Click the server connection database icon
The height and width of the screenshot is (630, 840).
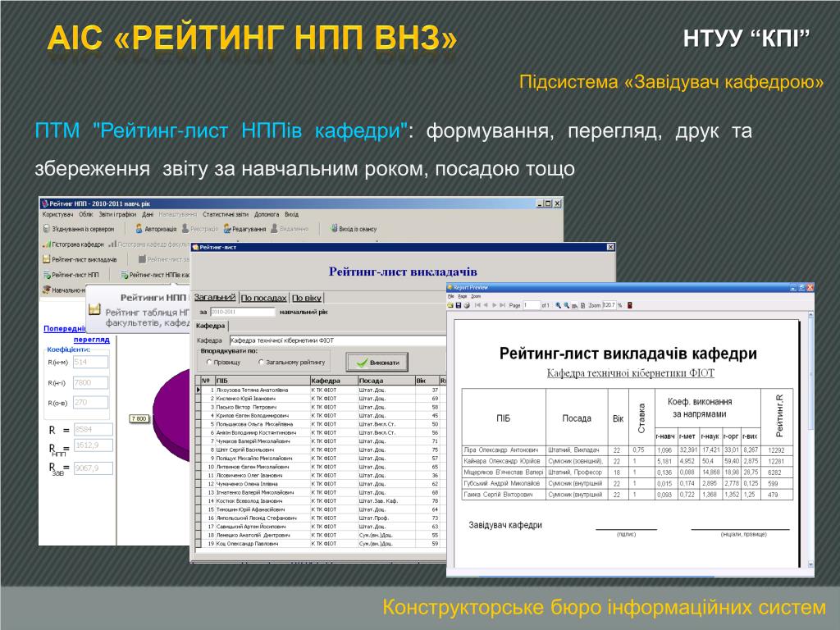[x=46, y=229]
